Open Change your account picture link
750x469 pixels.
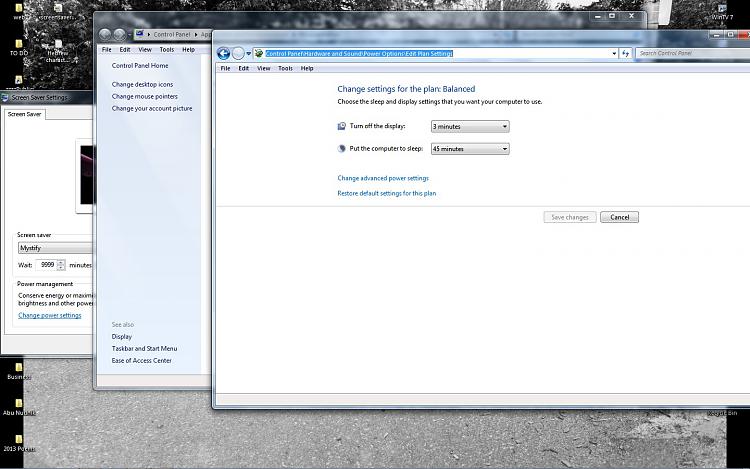(x=152, y=109)
